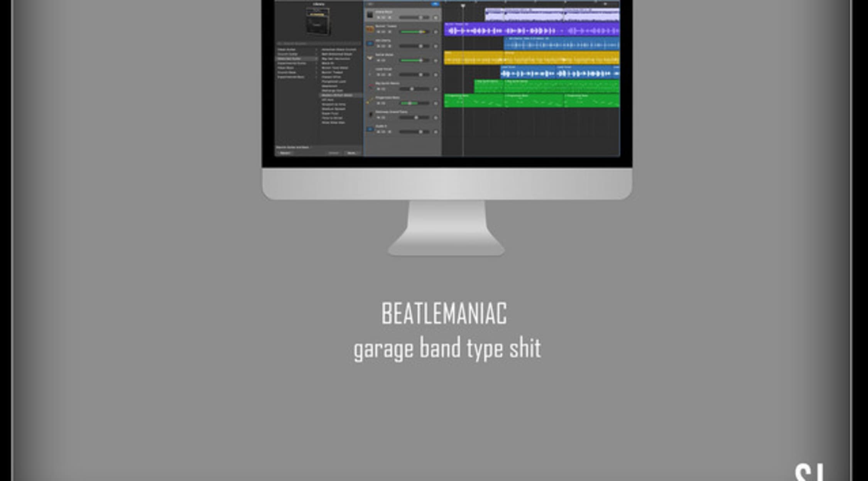Click the bottom-left button in the Library panel
Screen dimensions: 868x481
click(285, 153)
